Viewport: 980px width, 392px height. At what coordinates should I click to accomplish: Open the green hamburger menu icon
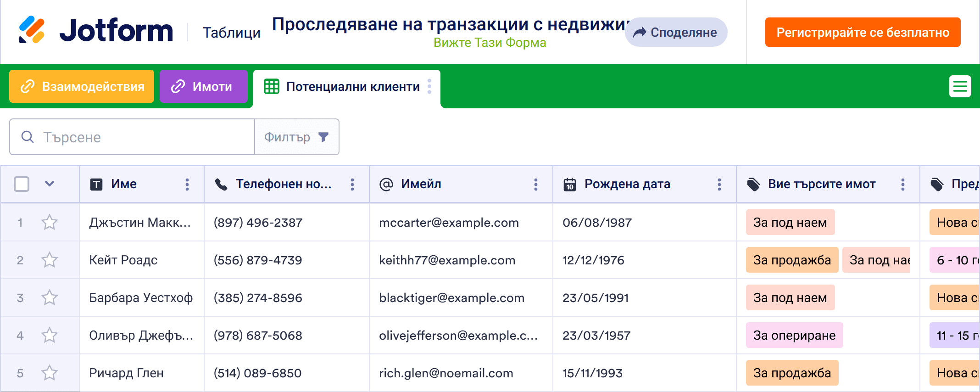pyautogui.click(x=960, y=86)
